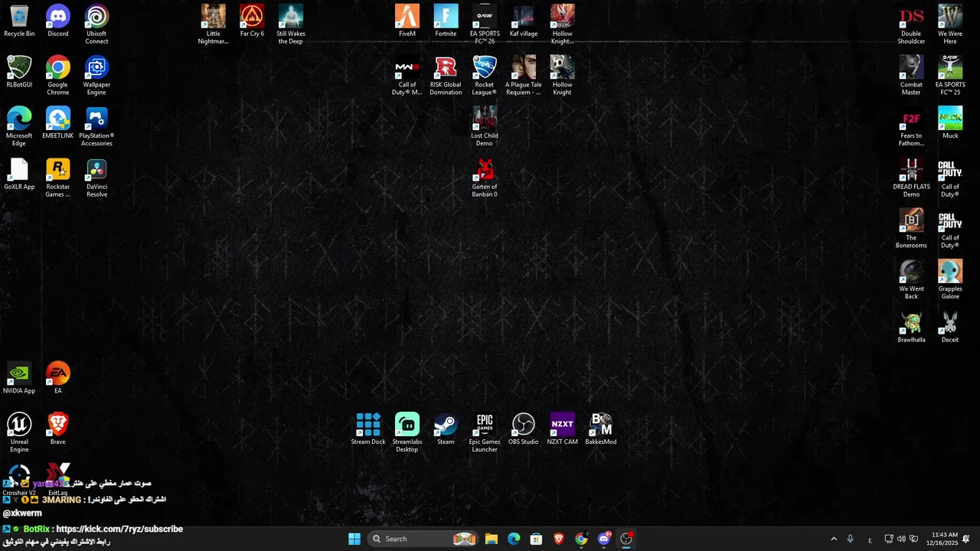980x551 pixels.
Task: Select the EA app desktop icon
Action: tap(58, 378)
